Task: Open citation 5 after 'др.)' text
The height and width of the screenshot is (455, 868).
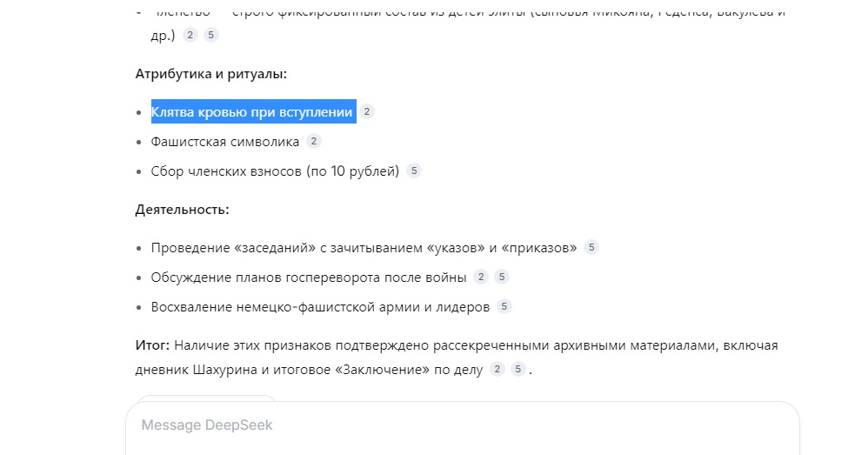Action: 210,35
